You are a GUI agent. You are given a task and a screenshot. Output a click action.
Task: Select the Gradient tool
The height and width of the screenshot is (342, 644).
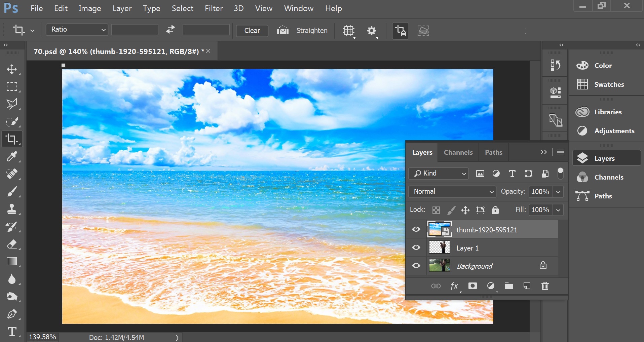12,261
